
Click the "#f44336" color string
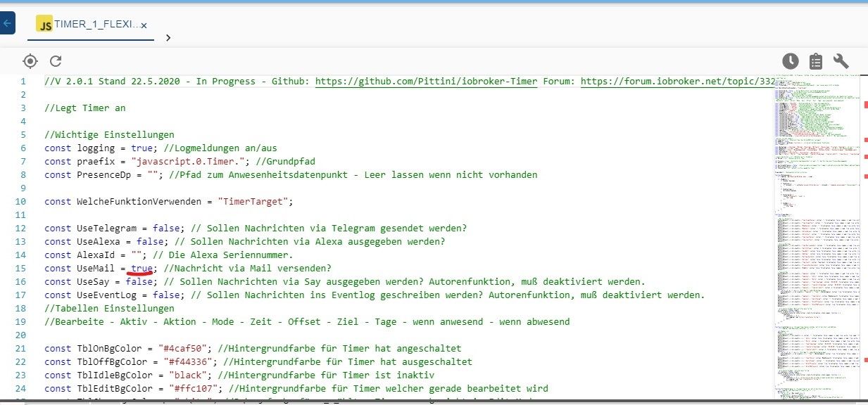188,362
